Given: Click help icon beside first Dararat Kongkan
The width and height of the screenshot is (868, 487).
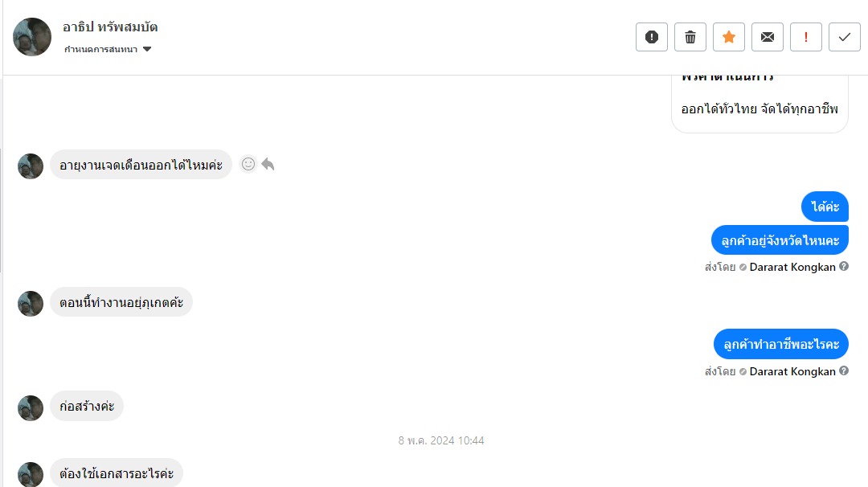Looking at the screenshot, I should coord(844,267).
